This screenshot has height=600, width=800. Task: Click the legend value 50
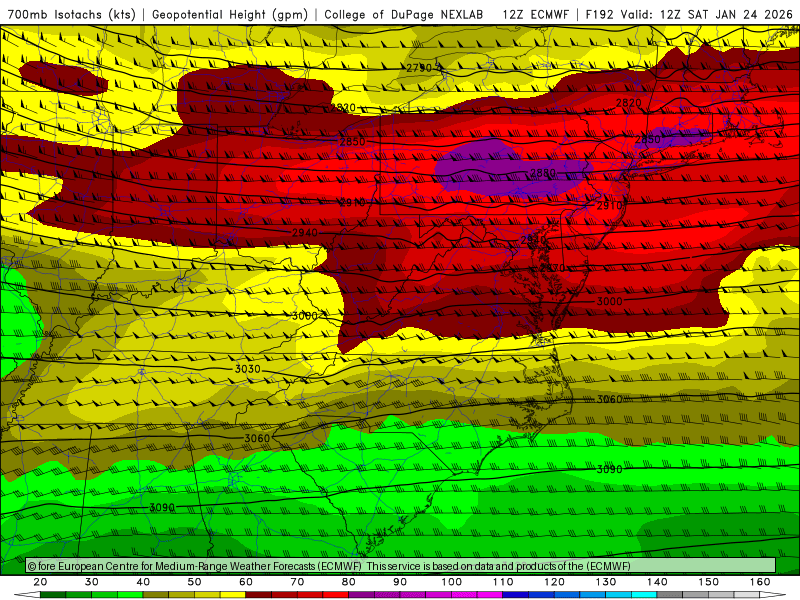[x=194, y=582]
